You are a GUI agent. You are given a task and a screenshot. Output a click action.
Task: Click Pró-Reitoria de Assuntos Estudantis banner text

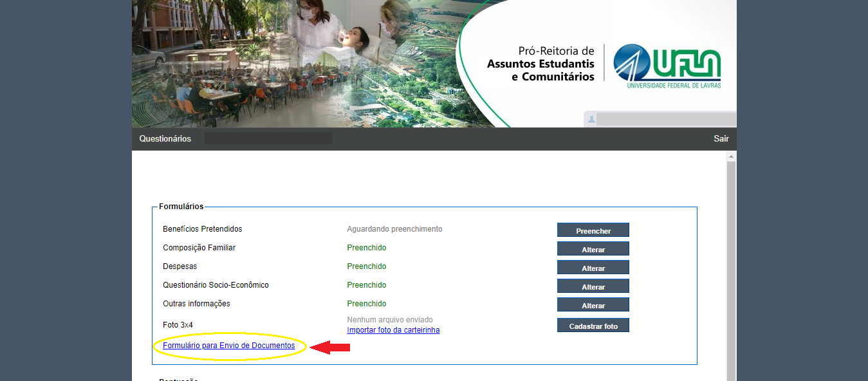[x=541, y=64]
